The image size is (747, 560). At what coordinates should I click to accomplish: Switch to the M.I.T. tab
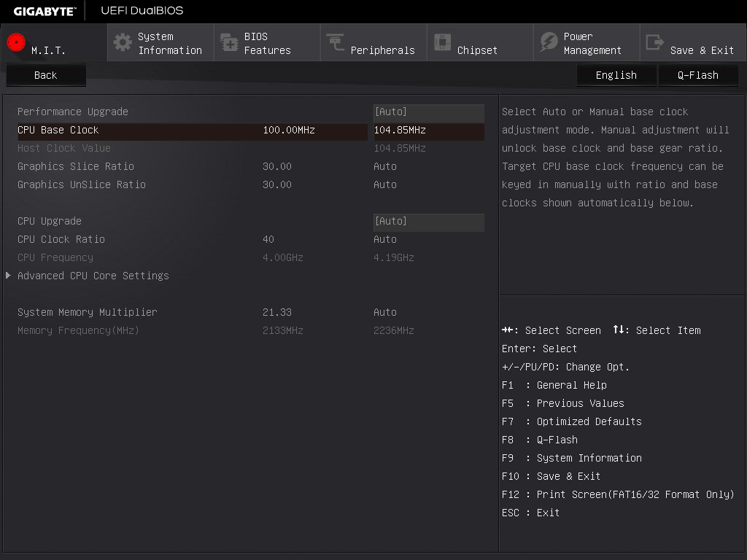[54, 43]
